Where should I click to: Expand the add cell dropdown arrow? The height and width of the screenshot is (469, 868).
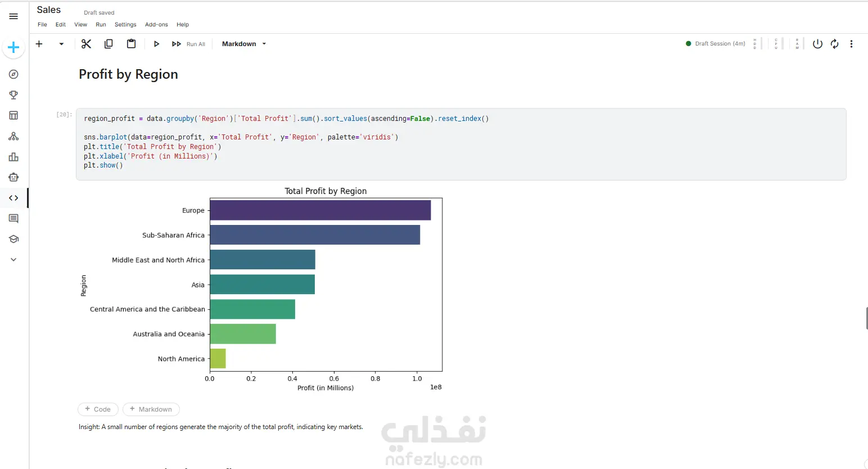coord(61,44)
